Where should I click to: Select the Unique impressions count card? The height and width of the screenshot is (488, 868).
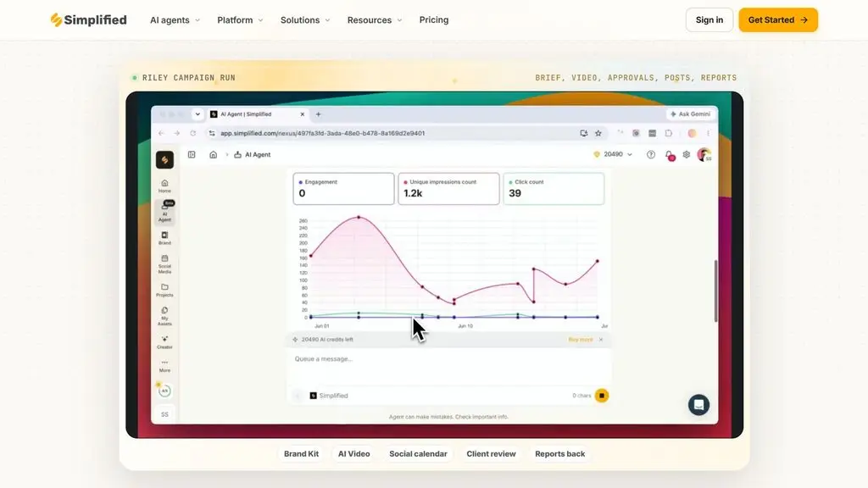pyautogui.click(x=448, y=189)
